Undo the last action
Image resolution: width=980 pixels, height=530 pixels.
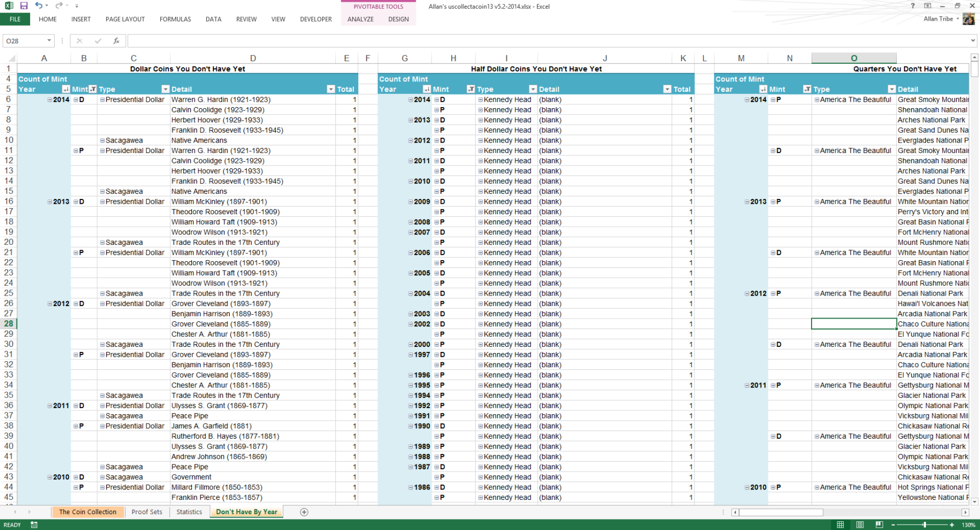point(37,6)
